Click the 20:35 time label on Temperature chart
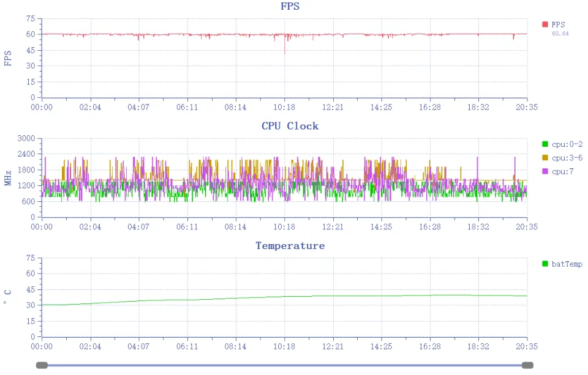 pyautogui.click(x=527, y=346)
